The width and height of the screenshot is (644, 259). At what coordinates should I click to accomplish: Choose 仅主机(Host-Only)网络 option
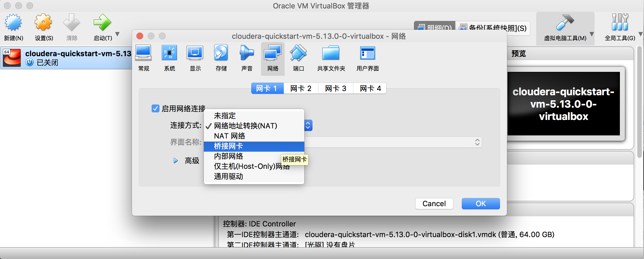pos(254,166)
